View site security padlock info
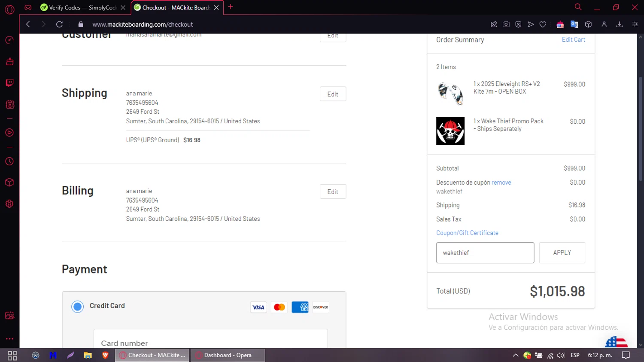The width and height of the screenshot is (644, 362). pos(81,24)
